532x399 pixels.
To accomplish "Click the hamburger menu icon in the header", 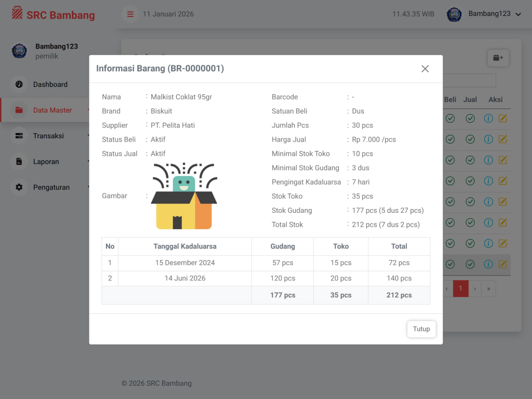I will pos(130,14).
